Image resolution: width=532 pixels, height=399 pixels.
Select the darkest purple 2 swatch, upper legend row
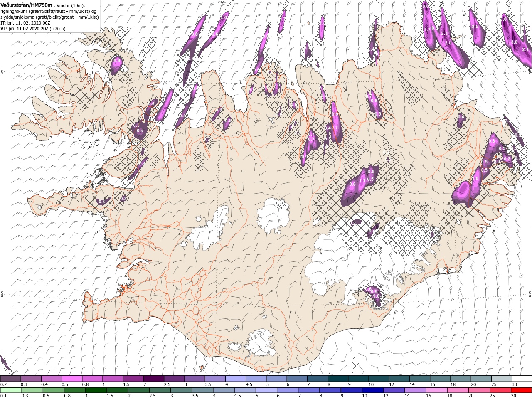(x=153, y=379)
